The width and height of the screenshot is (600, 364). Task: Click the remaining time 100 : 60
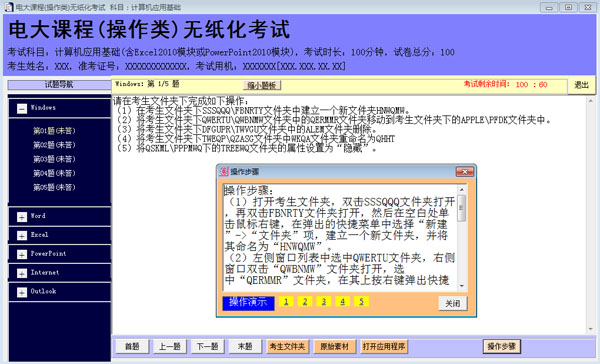pyautogui.click(x=532, y=85)
